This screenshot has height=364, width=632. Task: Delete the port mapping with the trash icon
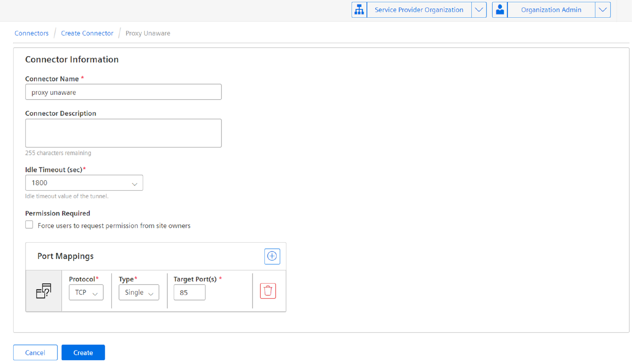pyautogui.click(x=268, y=291)
